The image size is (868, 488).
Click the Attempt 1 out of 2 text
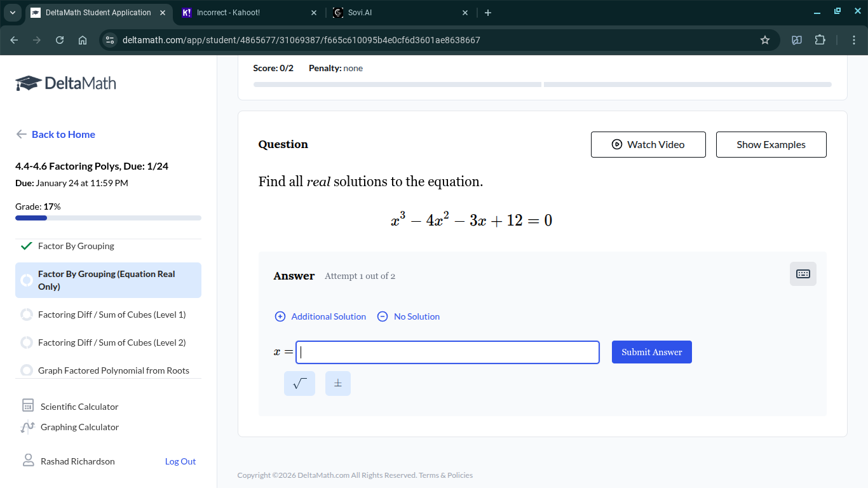(360, 276)
